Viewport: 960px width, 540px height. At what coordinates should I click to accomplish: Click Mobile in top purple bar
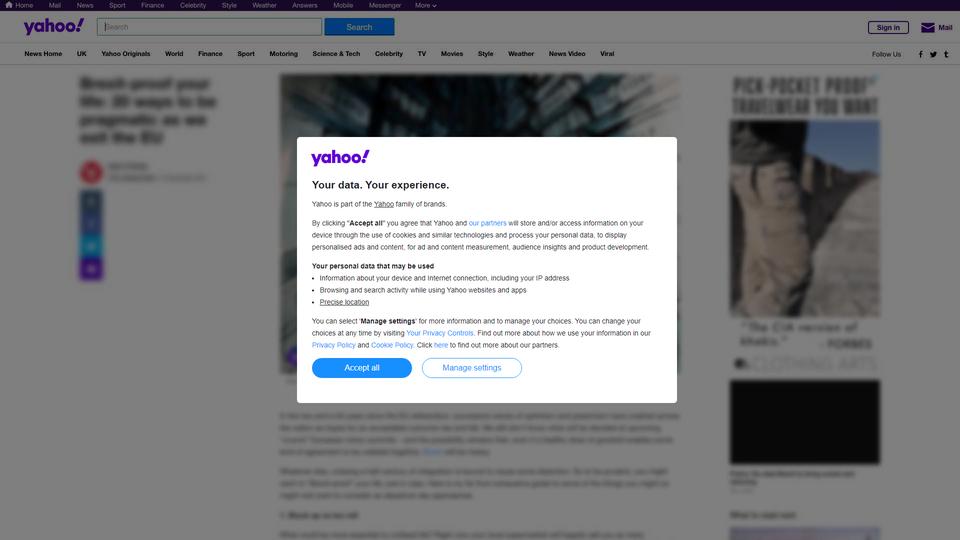343,6
